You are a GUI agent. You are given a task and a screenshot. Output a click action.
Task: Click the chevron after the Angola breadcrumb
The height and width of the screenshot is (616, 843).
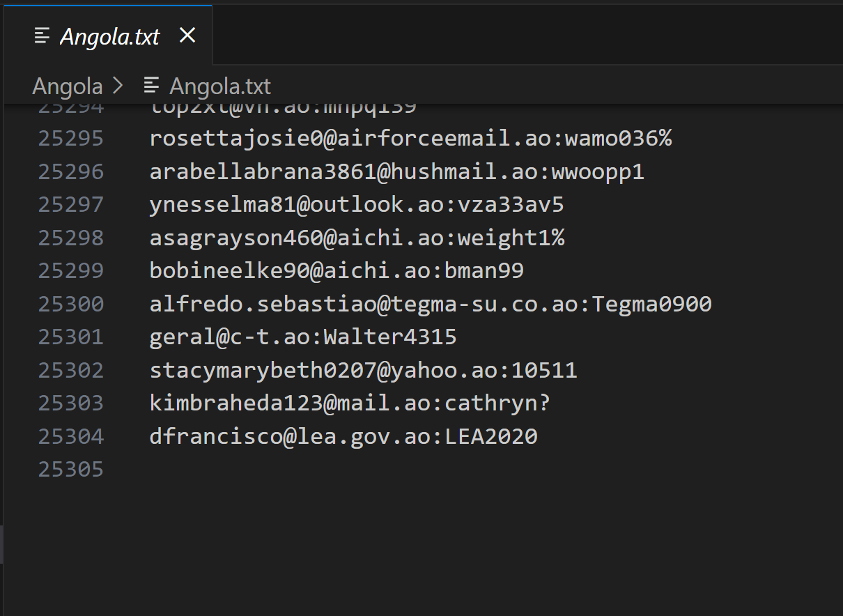click(118, 86)
